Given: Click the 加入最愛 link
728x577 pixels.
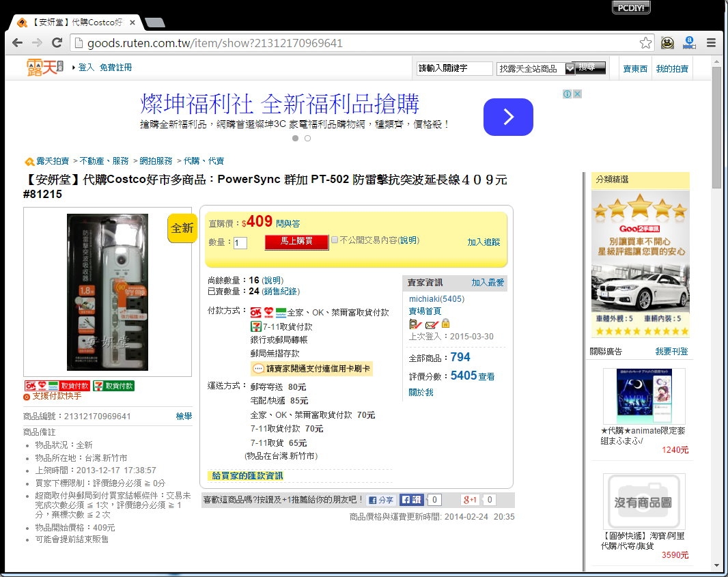Looking at the screenshot, I should click(488, 283).
